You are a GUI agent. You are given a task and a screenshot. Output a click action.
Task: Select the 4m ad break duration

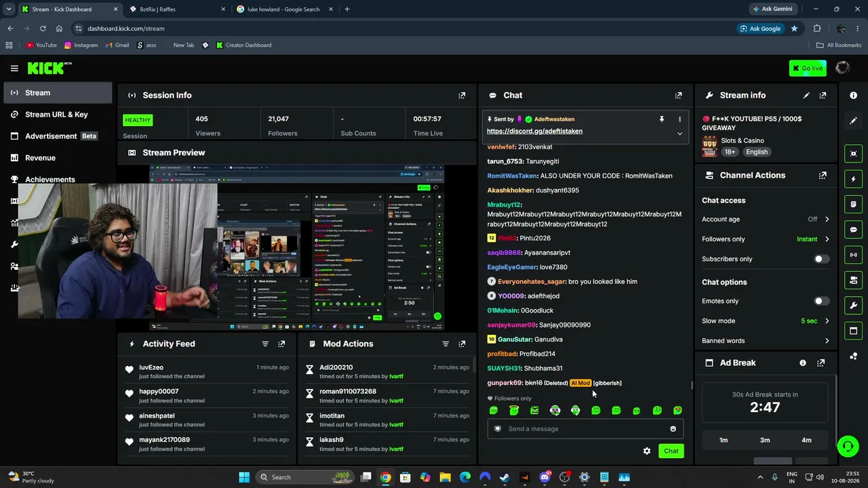click(x=806, y=441)
